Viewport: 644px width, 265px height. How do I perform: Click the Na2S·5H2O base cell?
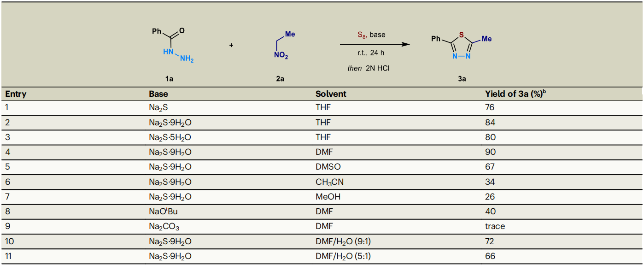coord(170,137)
